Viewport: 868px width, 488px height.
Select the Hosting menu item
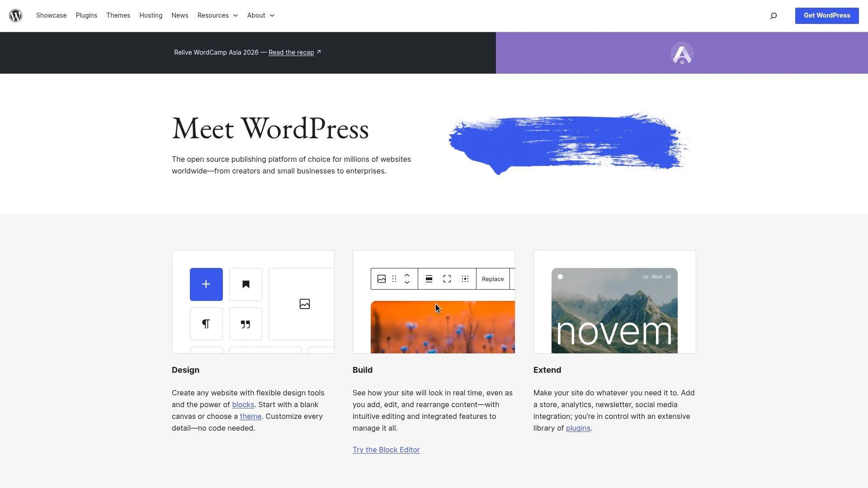tap(151, 15)
